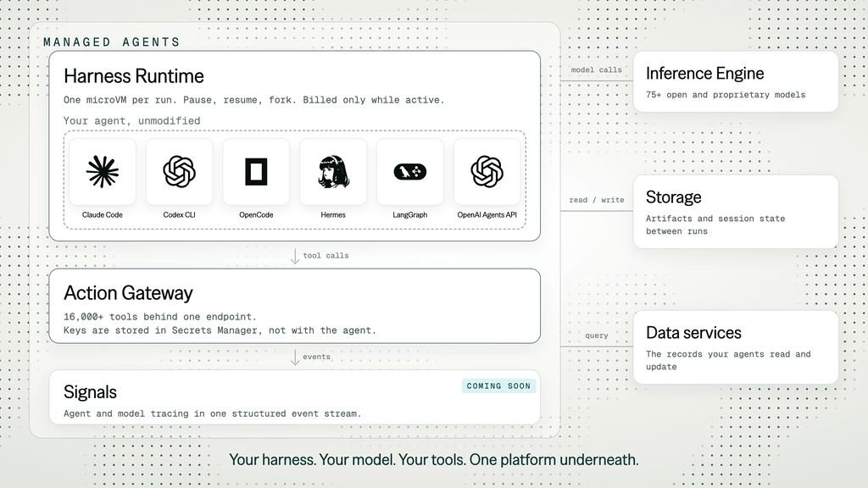Click the Action Gateway heading
Viewport: 868px width, 488px height.
click(128, 293)
